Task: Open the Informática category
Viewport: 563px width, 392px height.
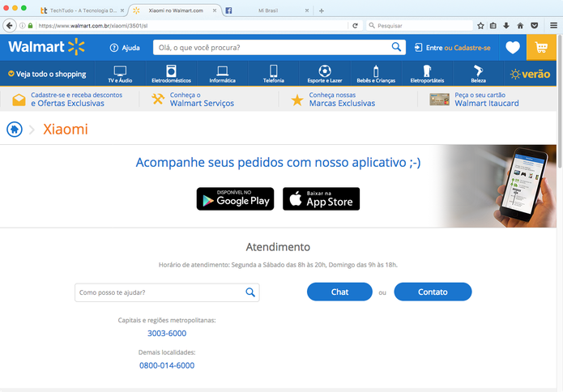Action: pyautogui.click(x=222, y=74)
